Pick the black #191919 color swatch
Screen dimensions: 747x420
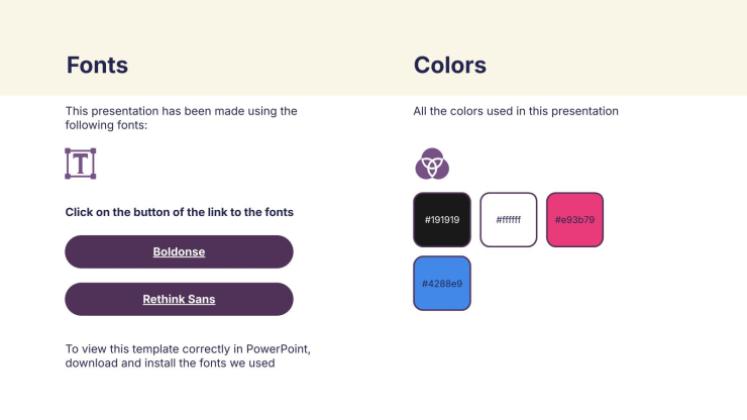(x=441, y=219)
